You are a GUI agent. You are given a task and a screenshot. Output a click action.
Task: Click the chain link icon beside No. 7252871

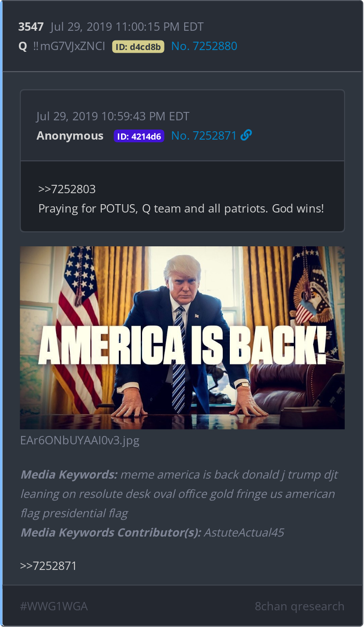[246, 136]
